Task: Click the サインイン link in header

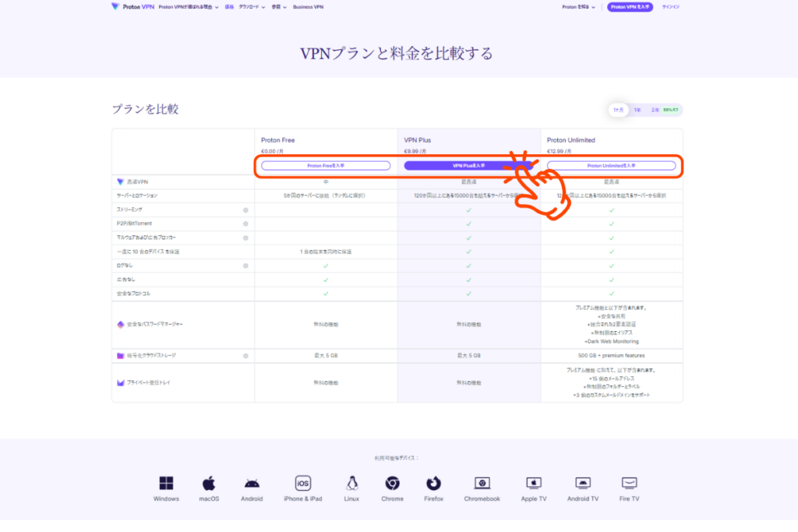Action: coord(670,7)
